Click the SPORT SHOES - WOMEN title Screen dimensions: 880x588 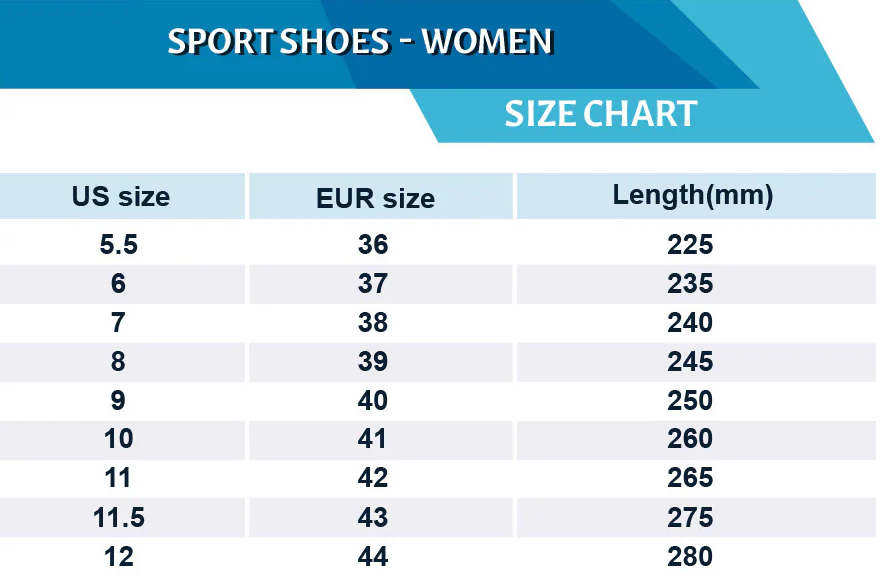360,41
